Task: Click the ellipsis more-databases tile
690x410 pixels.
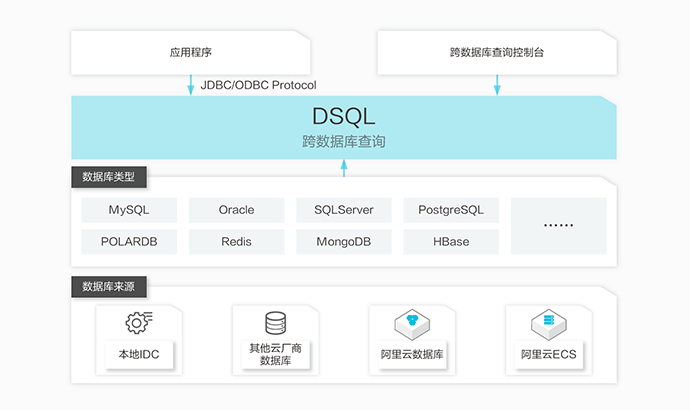Action: point(558,226)
